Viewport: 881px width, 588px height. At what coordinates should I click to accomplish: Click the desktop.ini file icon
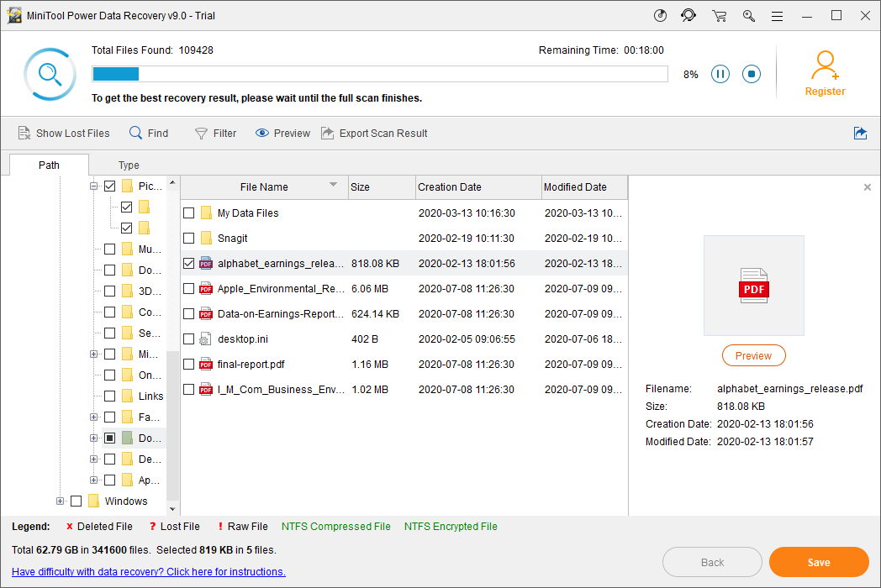[206, 339]
